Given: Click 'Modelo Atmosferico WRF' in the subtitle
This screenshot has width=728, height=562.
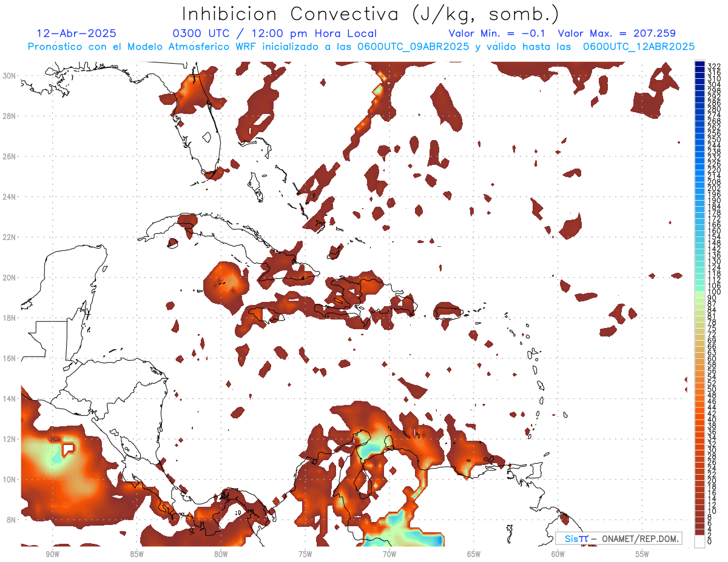Looking at the screenshot, I should point(192,47).
